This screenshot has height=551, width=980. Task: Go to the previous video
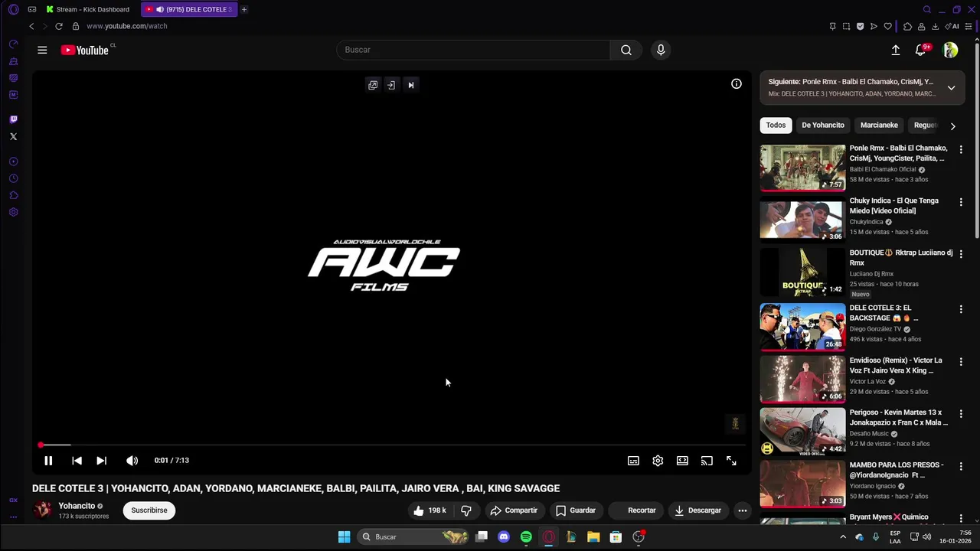(77, 461)
